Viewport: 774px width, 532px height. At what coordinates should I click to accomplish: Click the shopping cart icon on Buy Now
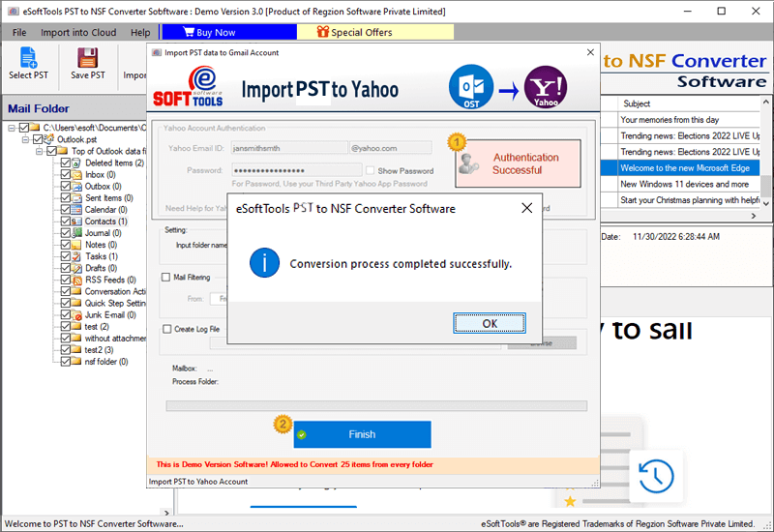click(x=189, y=32)
